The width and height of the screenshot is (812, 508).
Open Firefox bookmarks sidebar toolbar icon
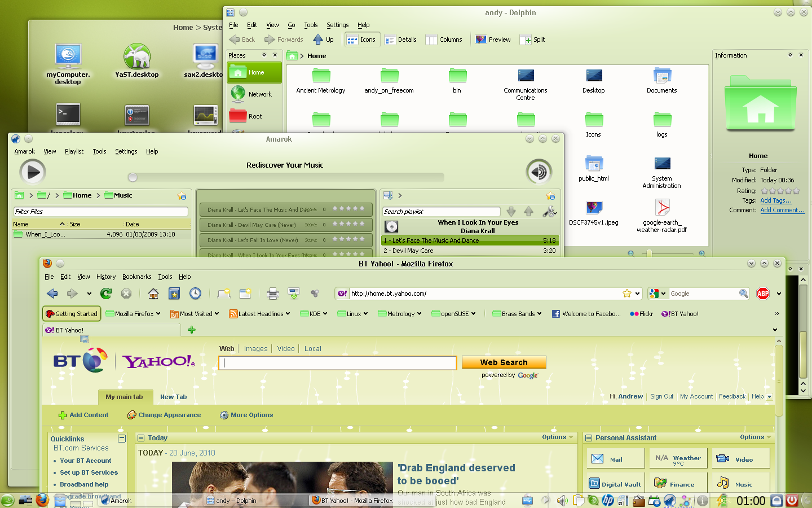[174, 294]
